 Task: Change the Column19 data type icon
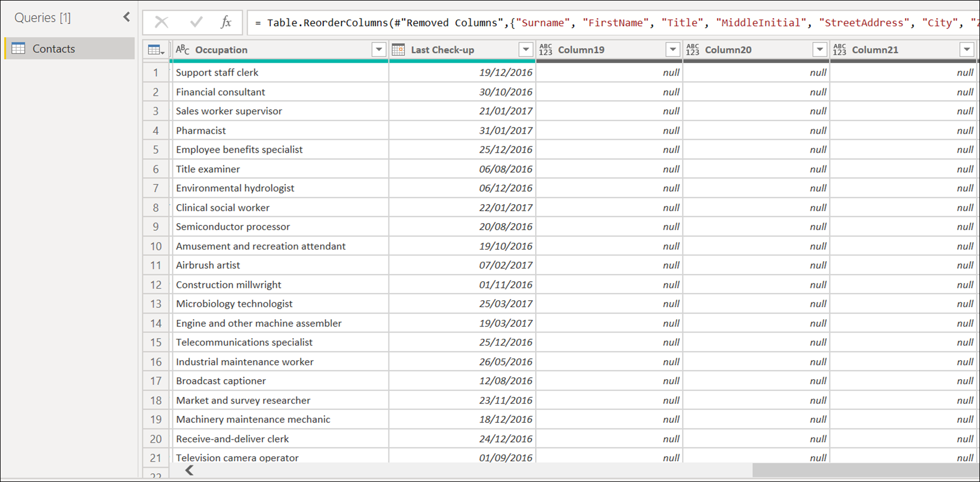[545, 50]
